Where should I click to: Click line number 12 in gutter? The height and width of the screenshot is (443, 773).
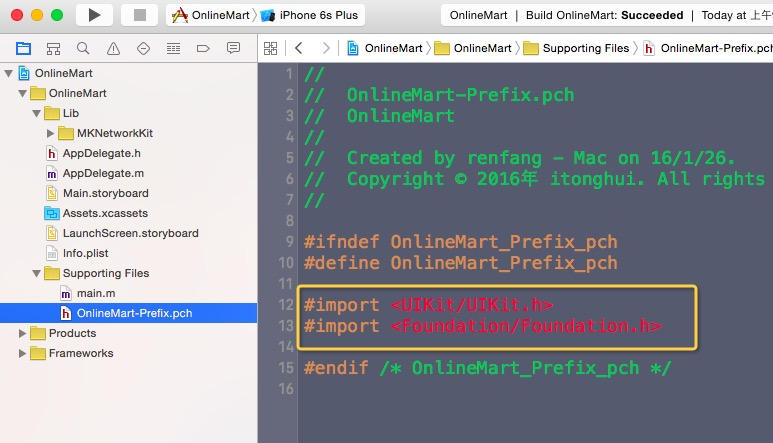tap(286, 305)
